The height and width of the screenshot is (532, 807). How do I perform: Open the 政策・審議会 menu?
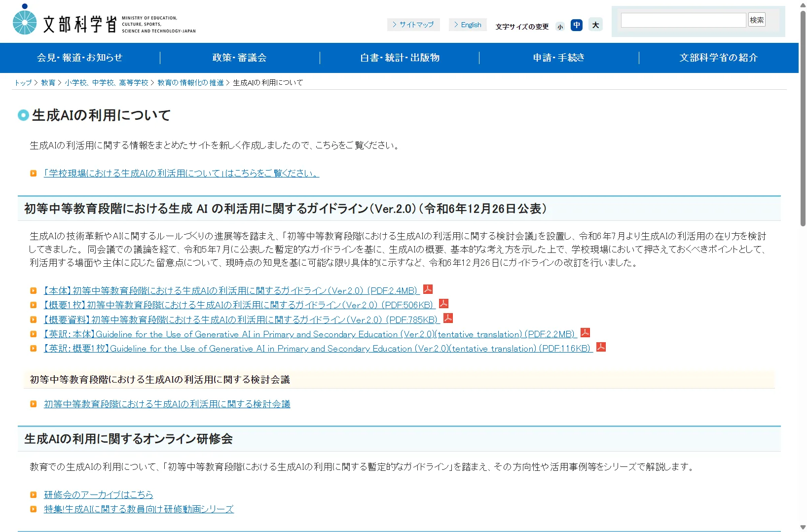[x=240, y=58]
